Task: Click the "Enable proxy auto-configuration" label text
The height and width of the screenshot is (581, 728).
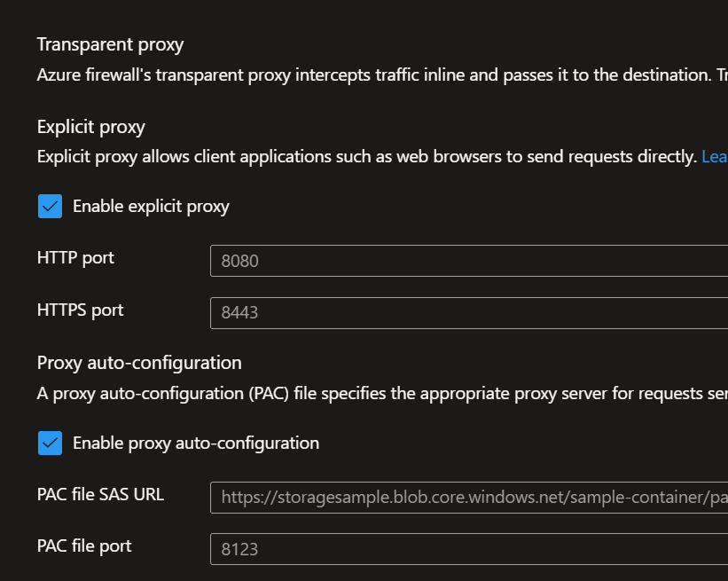Action: 195,443
